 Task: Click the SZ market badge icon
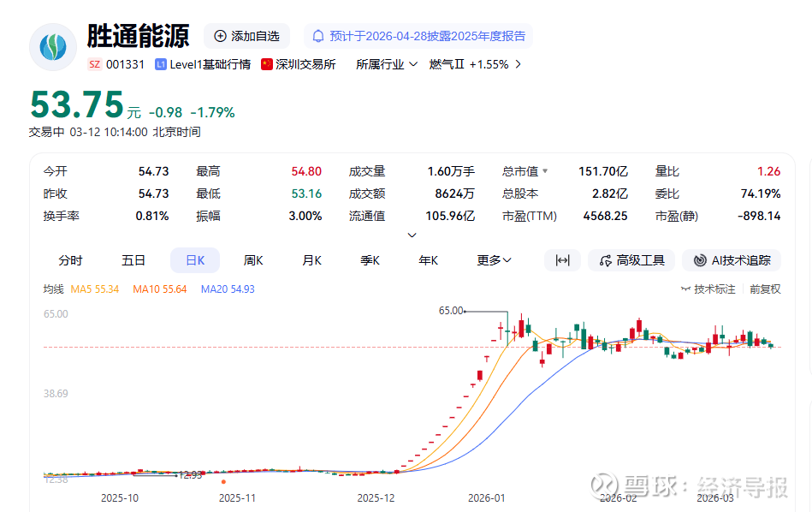point(94,64)
